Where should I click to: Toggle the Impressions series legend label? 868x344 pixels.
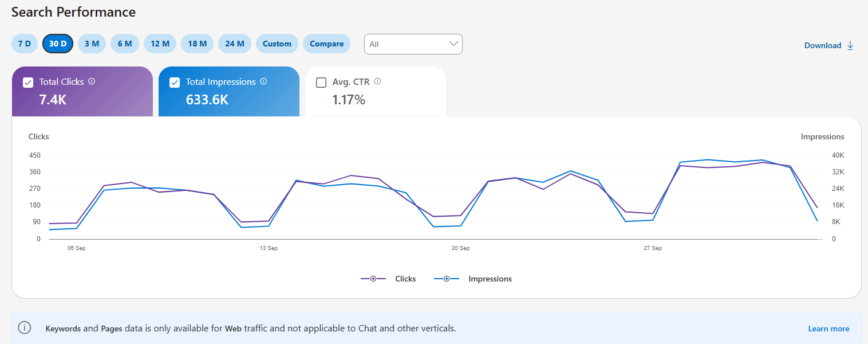tap(490, 279)
